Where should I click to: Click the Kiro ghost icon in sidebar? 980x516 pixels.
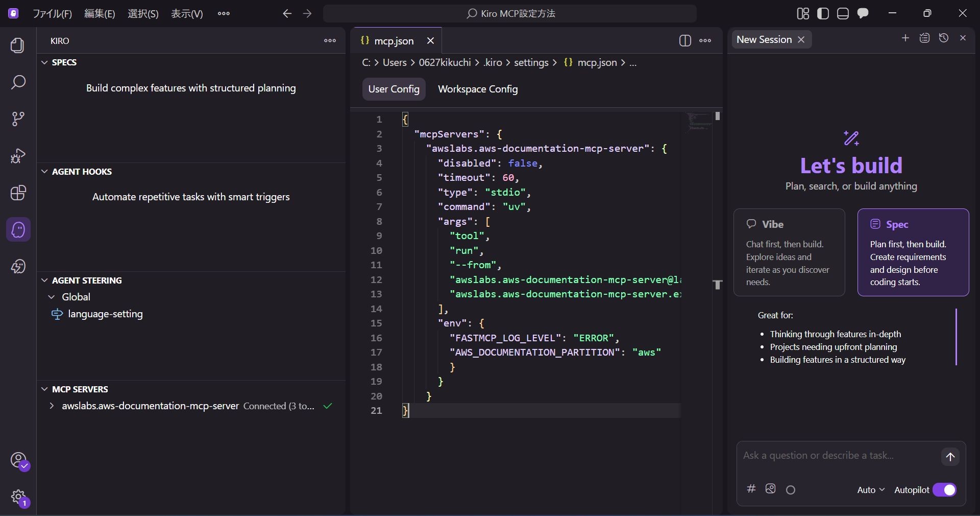pyautogui.click(x=18, y=230)
